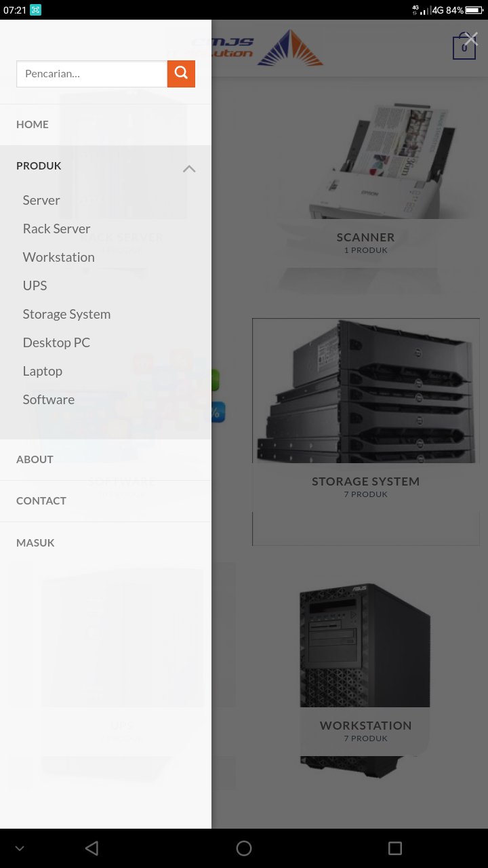488x868 pixels.
Task: Go to the Software submenu link
Action: (x=49, y=399)
